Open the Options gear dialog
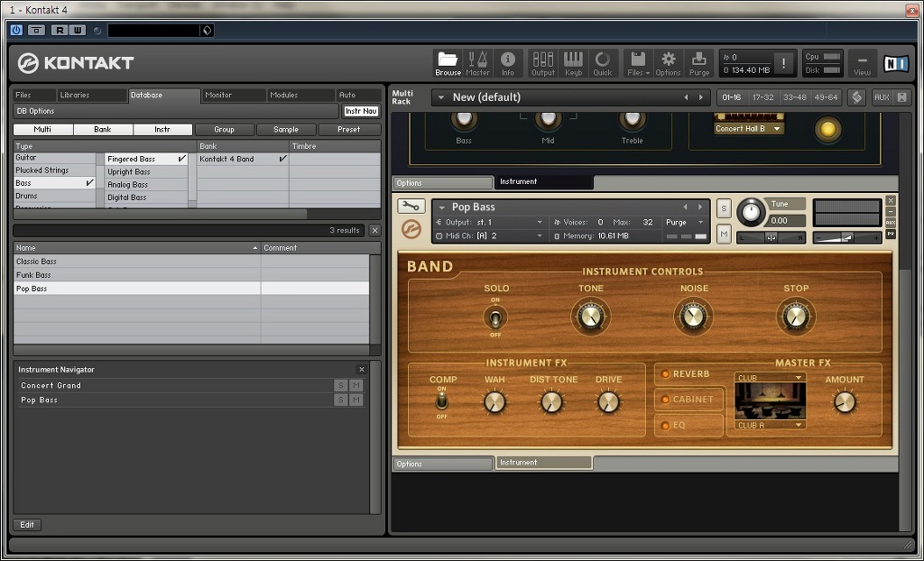 (x=669, y=63)
